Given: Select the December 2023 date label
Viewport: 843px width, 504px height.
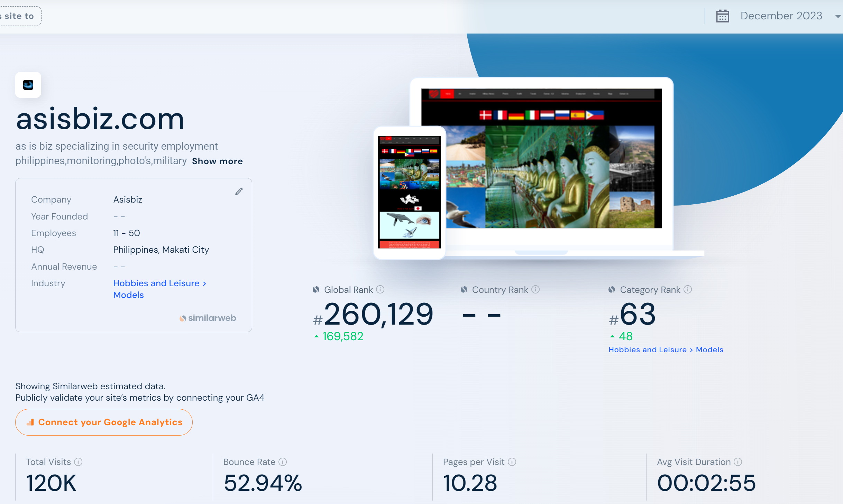Looking at the screenshot, I should (781, 16).
